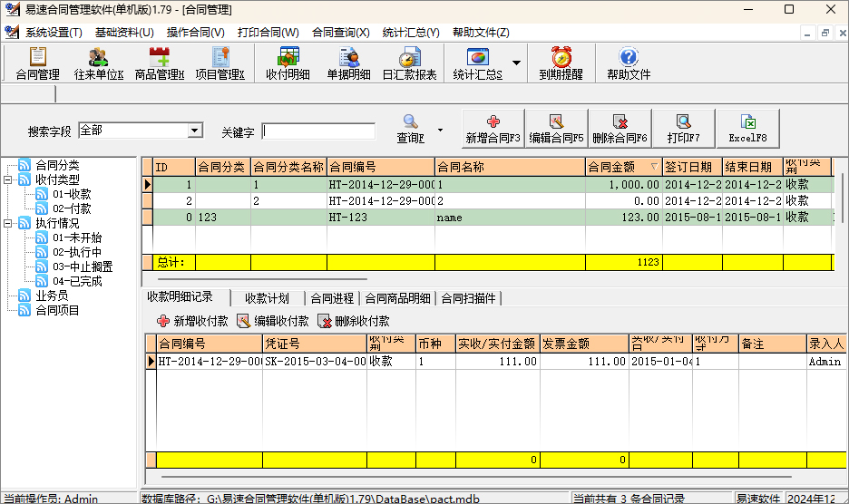Click the 合同金额 column sort arrow
The width and height of the screenshot is (849, 504).
[x=654, y=167]
